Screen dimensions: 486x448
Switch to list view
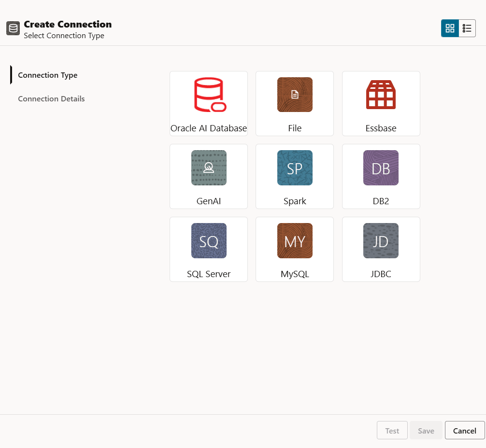tap(467, 28)
